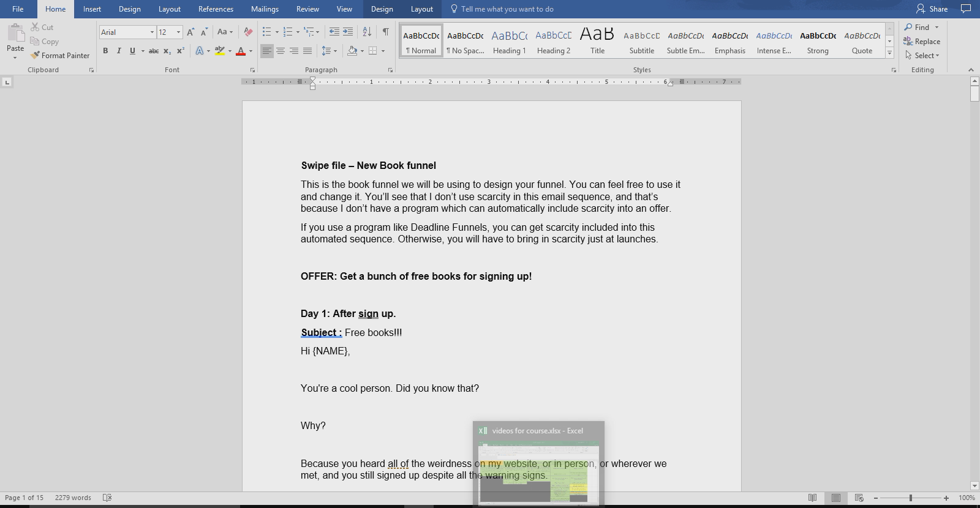This screenshot has width=980, height=508.
Task: Clear all formatting eraser icon
Action: 248,32
